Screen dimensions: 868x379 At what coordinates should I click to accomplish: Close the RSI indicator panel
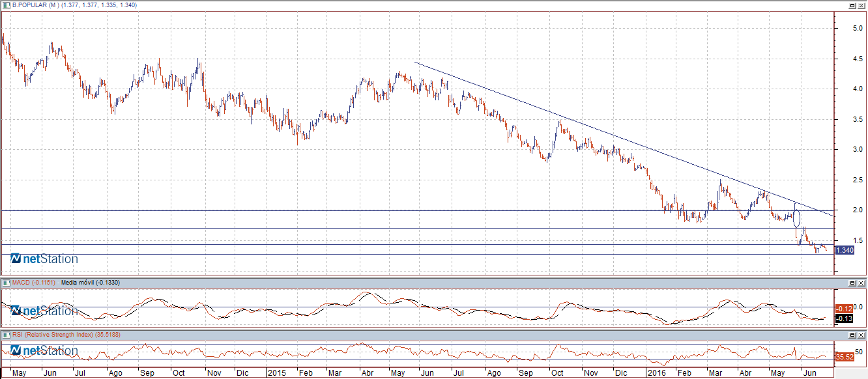861,335
